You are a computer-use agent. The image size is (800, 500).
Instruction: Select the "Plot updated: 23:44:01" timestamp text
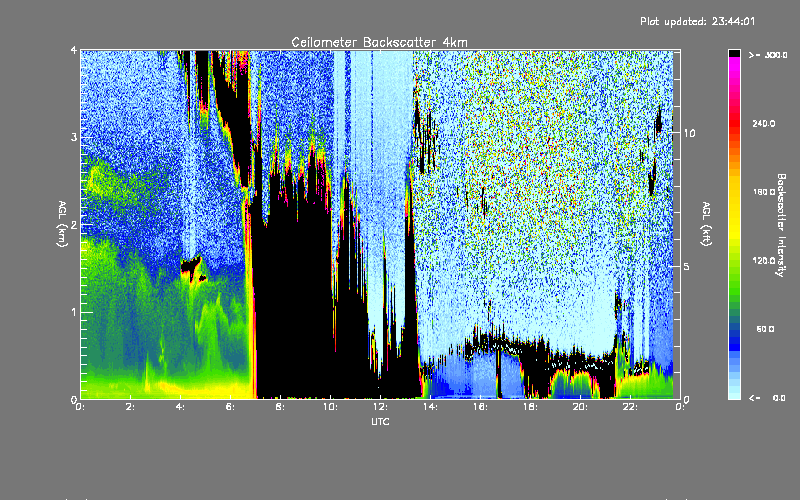pyautogui.click(x=697, y=21)
